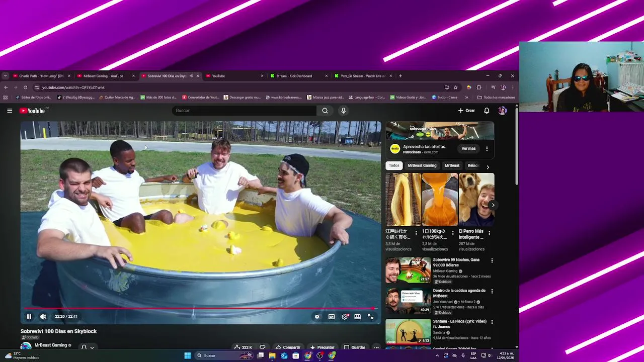Toggle subtitles in the player
644x362 pixels.
pos(332,316)
